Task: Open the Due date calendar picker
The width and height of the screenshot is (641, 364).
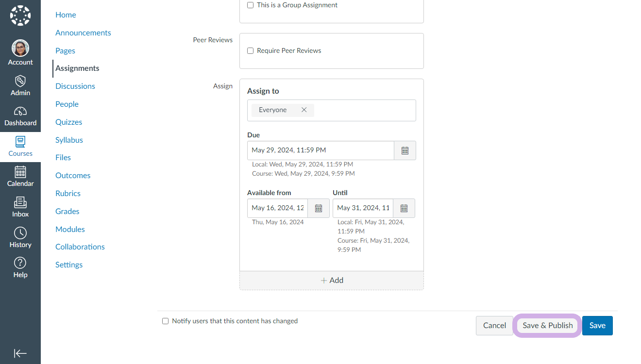Action: click(x=405, y=150)
